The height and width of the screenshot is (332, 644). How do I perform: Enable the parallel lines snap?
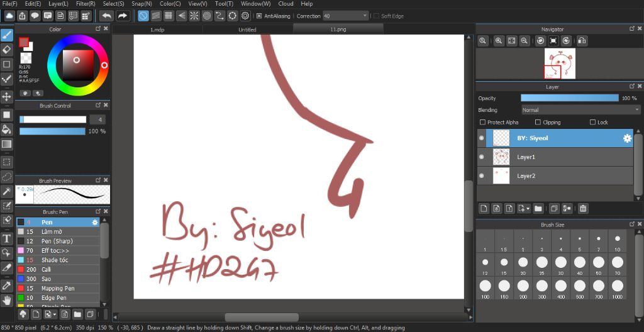pyautogui.click(x=156, y=16)
